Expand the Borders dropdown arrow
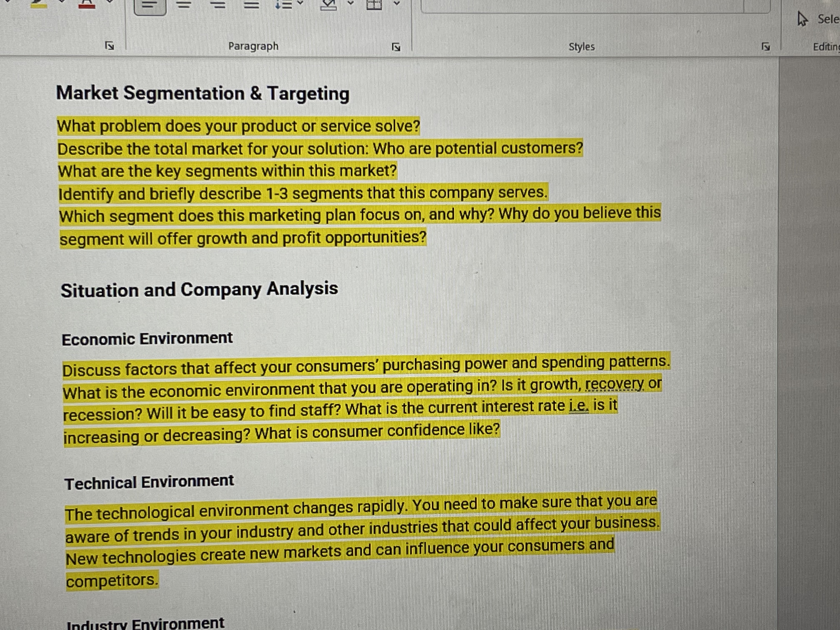Image resolution: width=840 pixels, height=630 pixels. (x=396, y=3)
